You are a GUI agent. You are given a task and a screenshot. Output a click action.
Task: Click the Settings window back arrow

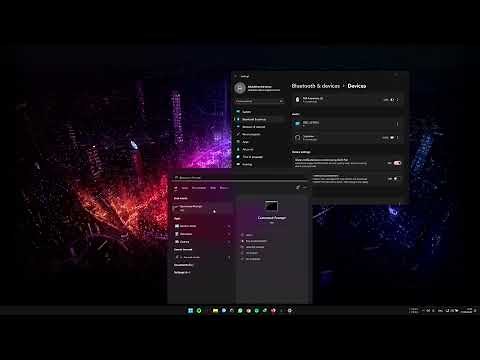point(236,76)
